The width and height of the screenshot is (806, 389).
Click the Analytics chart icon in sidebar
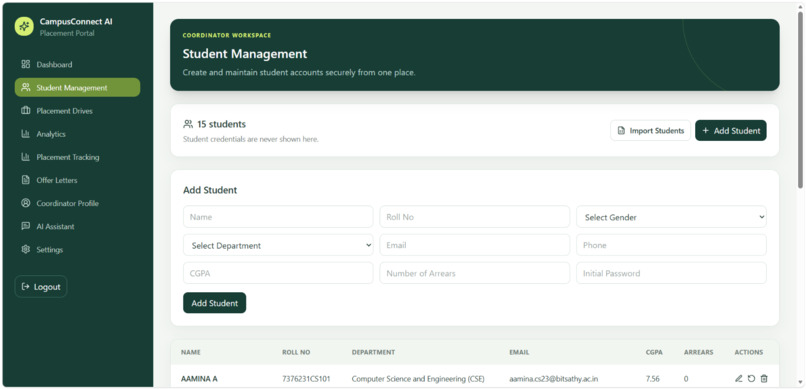coord(26,134)
